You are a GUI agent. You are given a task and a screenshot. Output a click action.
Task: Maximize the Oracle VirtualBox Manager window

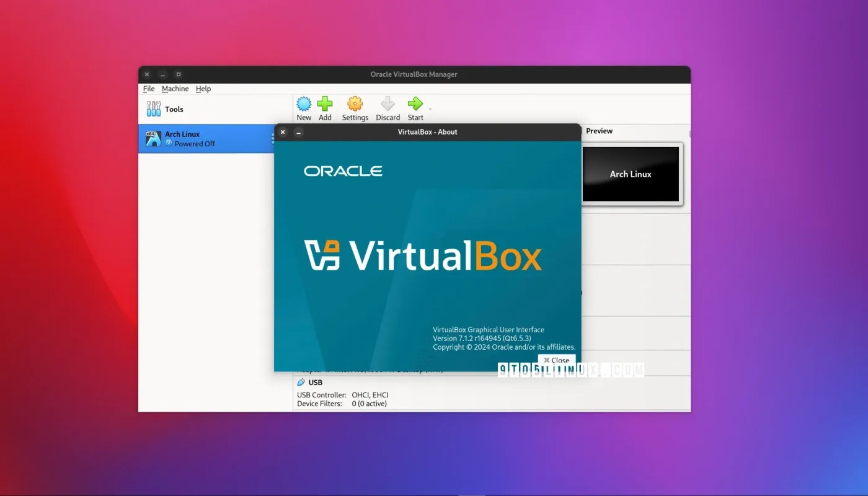pos(178,74)
